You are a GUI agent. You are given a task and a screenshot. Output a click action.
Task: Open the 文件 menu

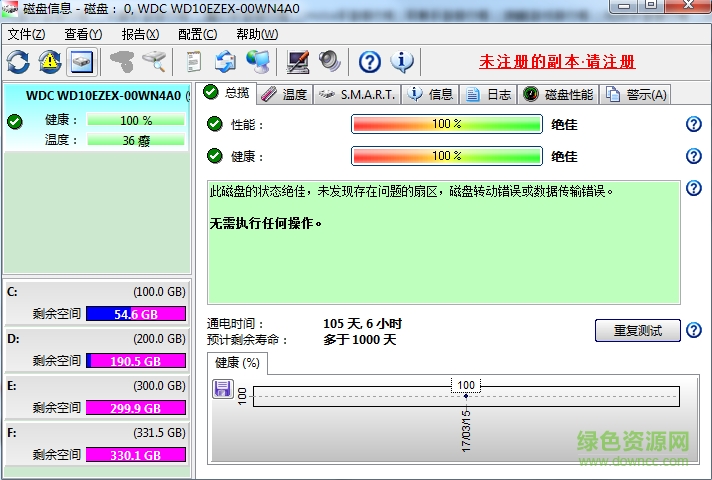(26, 33)
